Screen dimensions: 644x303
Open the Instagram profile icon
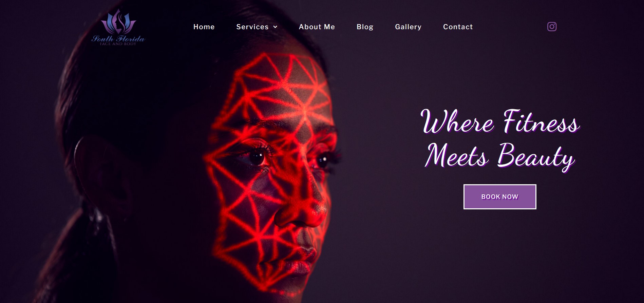pos(552,26)
